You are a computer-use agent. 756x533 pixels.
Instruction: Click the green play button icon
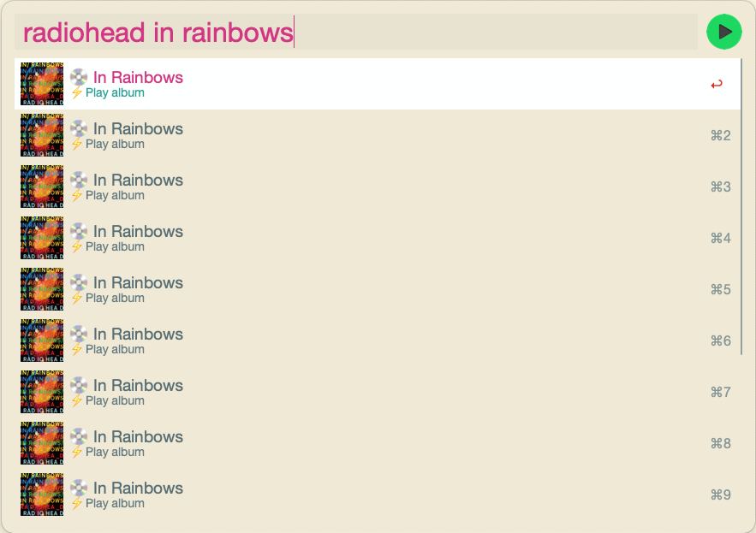[723, 32]
